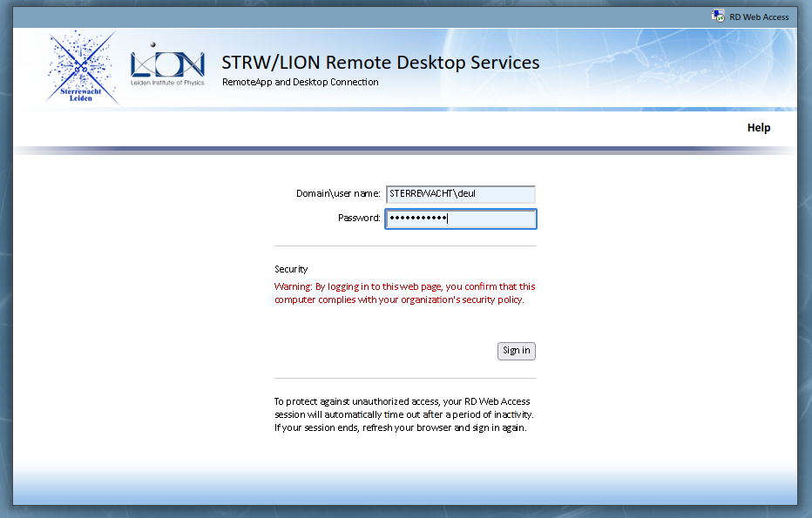Click the Password label

(x=359, y=219)
